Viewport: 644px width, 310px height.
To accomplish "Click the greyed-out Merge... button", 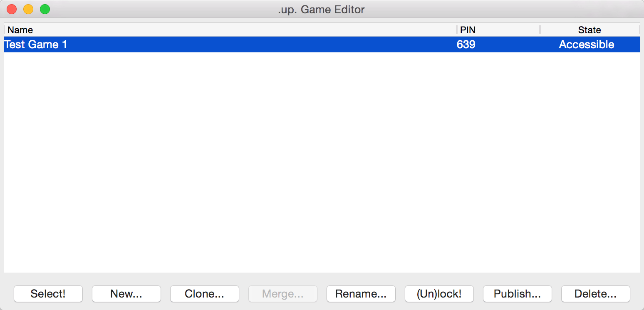I will [x=283, y=294].
